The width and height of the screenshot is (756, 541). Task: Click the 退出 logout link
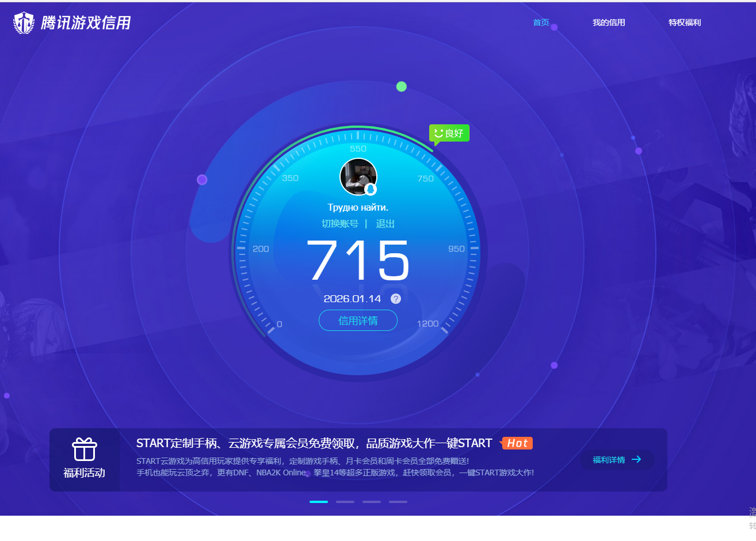pyautogui.click(x=385, y=224)
